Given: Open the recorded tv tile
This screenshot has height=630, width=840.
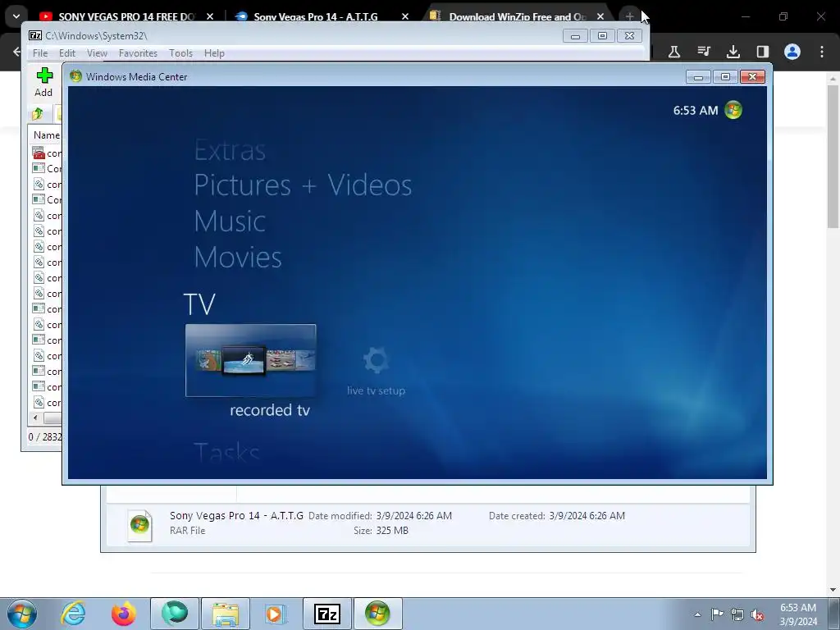Looking at the screenshot, I should pyautogui.click(x=251, y=361).
